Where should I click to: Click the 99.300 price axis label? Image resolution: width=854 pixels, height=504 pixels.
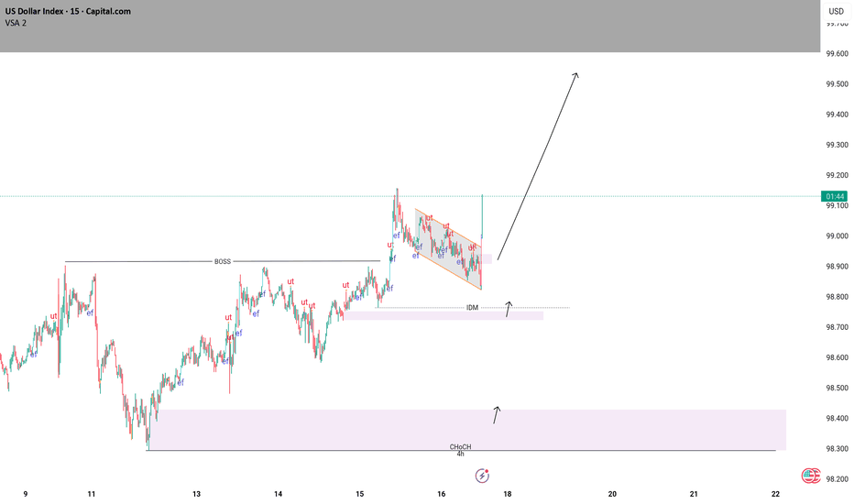[x=838, y=145]
